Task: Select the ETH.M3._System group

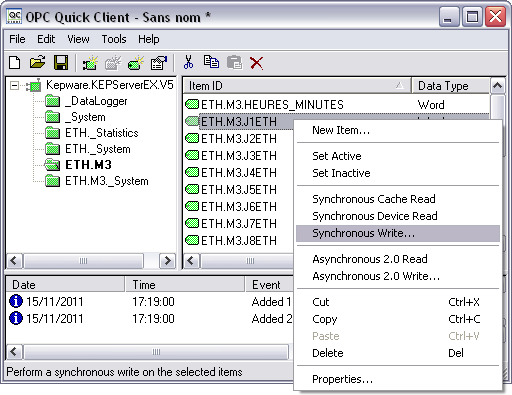Action: 107,181
